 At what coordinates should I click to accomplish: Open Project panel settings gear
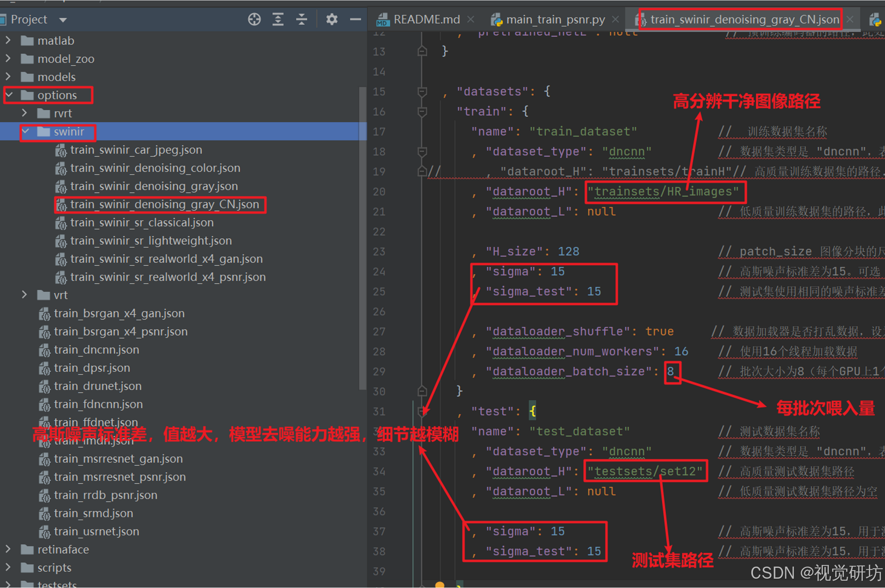click(x=331, y=19)
